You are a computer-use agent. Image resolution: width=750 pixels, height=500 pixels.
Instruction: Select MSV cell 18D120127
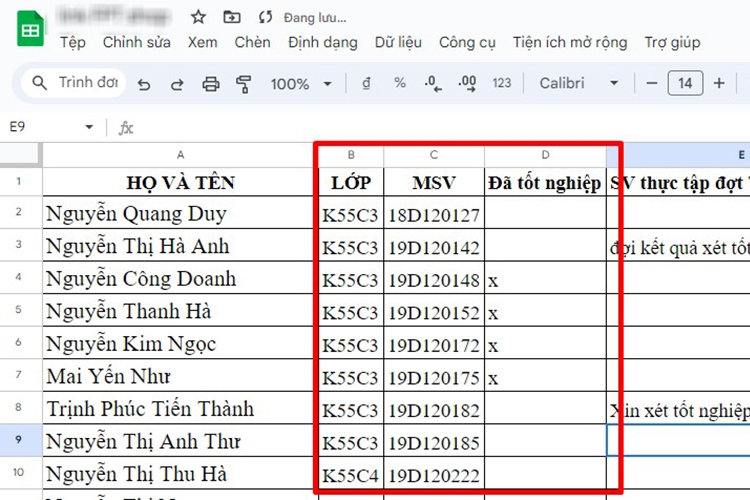pyautogui.click(x=434, y=212)
